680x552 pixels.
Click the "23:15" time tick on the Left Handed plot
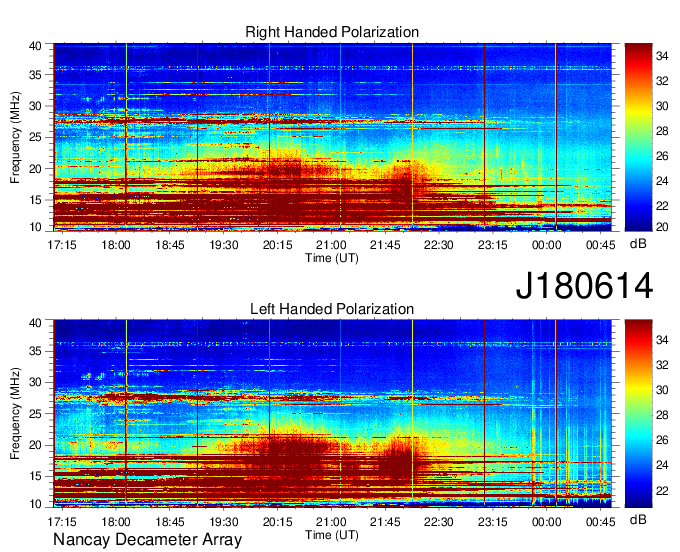[x=493, y=522]
